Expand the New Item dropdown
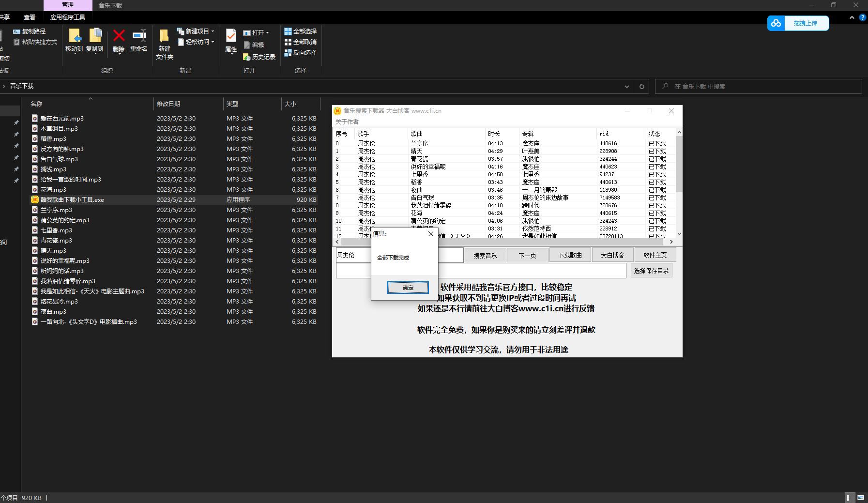 coord(213,31)
